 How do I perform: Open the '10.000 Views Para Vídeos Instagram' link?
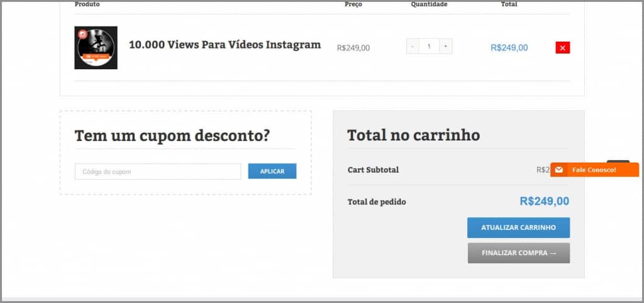coord(225,45)
